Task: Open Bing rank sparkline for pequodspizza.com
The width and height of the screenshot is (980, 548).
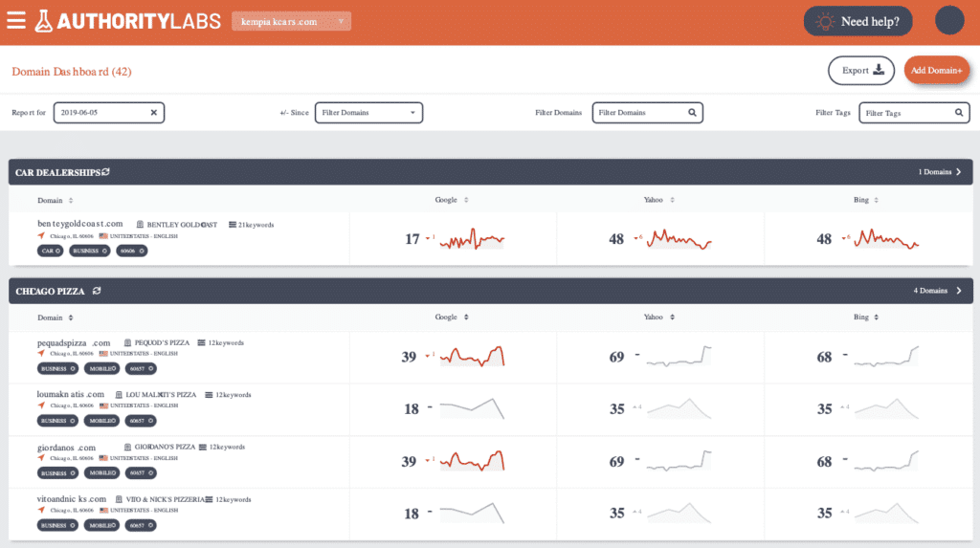Action: point(886,357)
